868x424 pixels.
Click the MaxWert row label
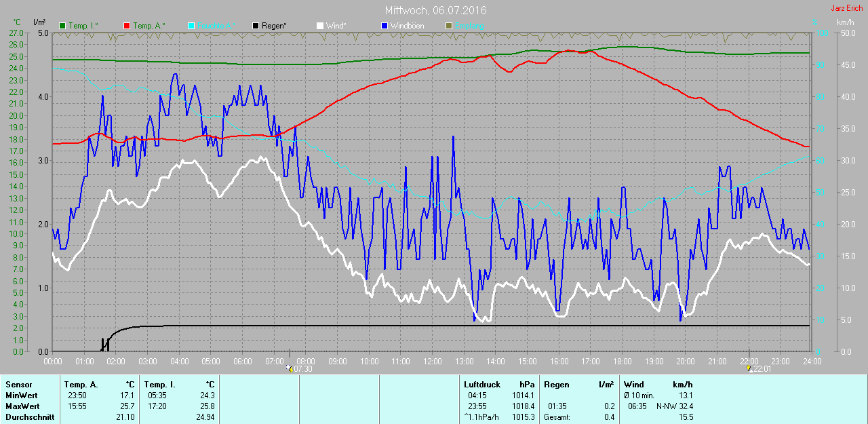tap(22, 406)
